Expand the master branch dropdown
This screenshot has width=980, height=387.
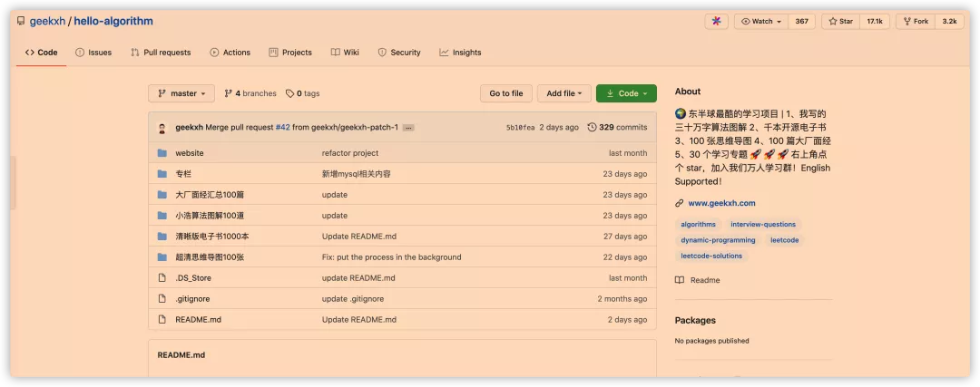pyautogui.click(x=181, y=93)
